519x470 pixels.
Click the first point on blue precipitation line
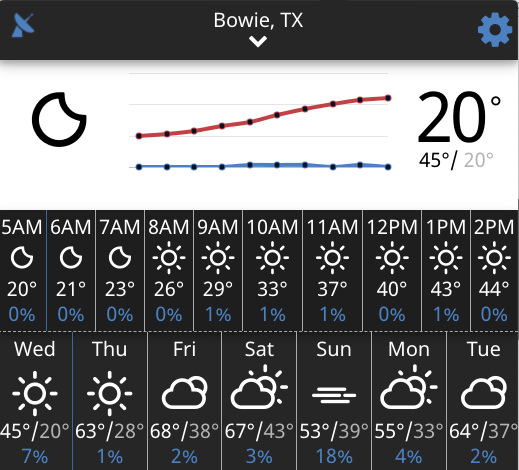click(139, 167)
